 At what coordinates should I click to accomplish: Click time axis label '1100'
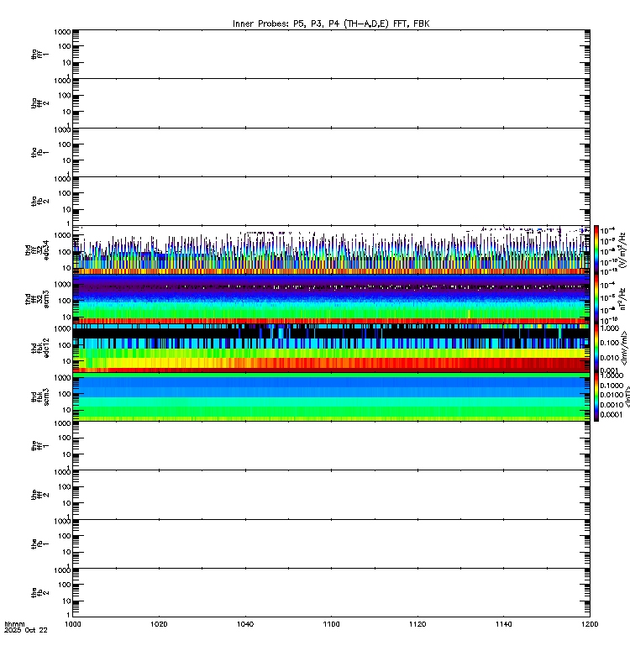point(331,624)
